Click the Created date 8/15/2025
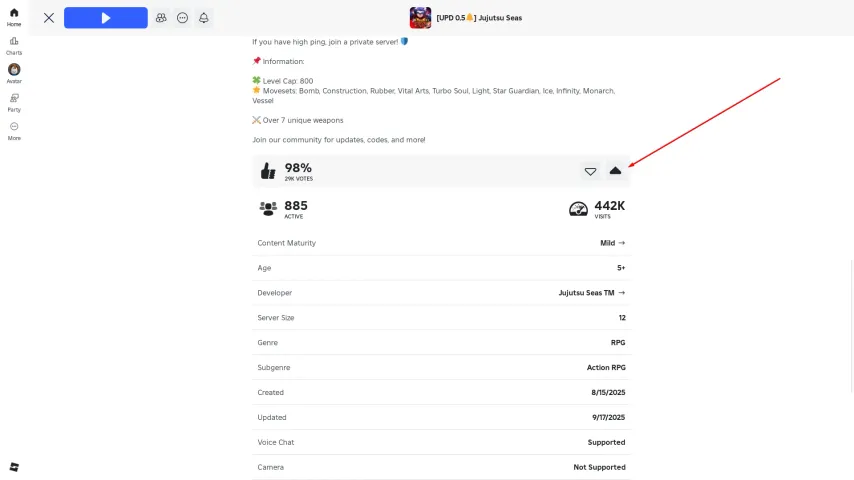This screenshot has width=854, height=480. (608, 393)
